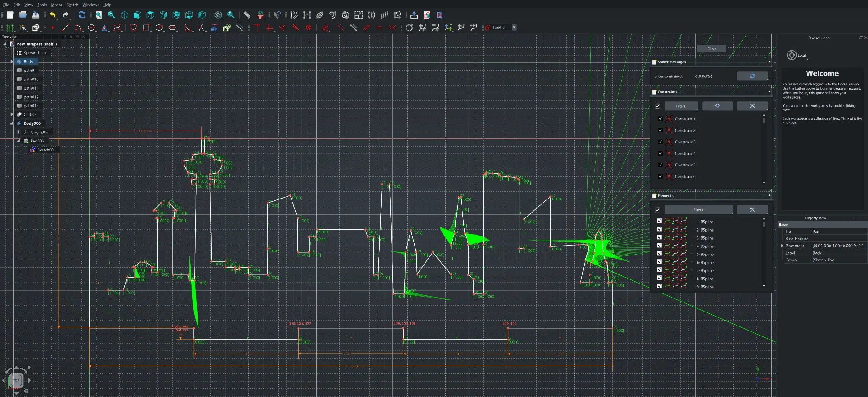Screen dimensions: 868x397
Task: Open the Macro menu
Action: [57, 5]
